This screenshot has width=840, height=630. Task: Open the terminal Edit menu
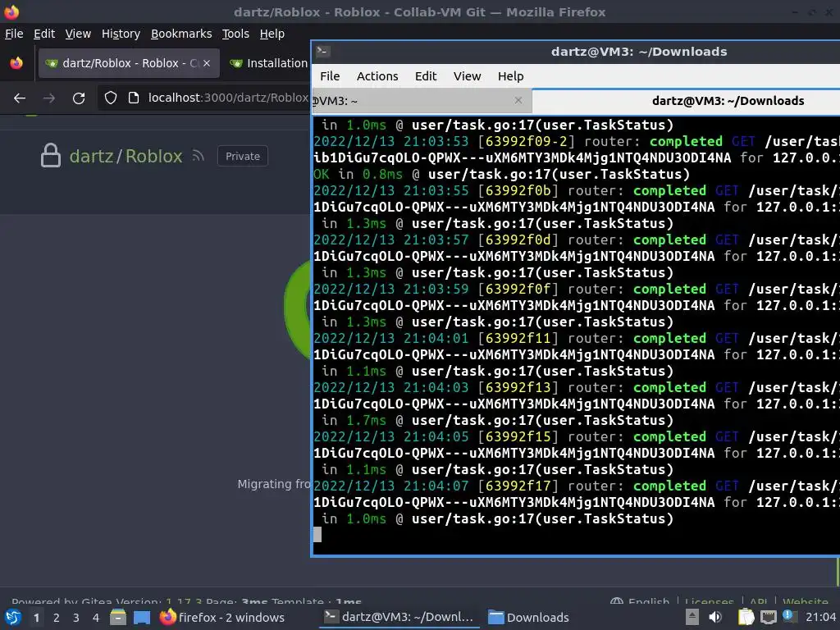(426, 76)
